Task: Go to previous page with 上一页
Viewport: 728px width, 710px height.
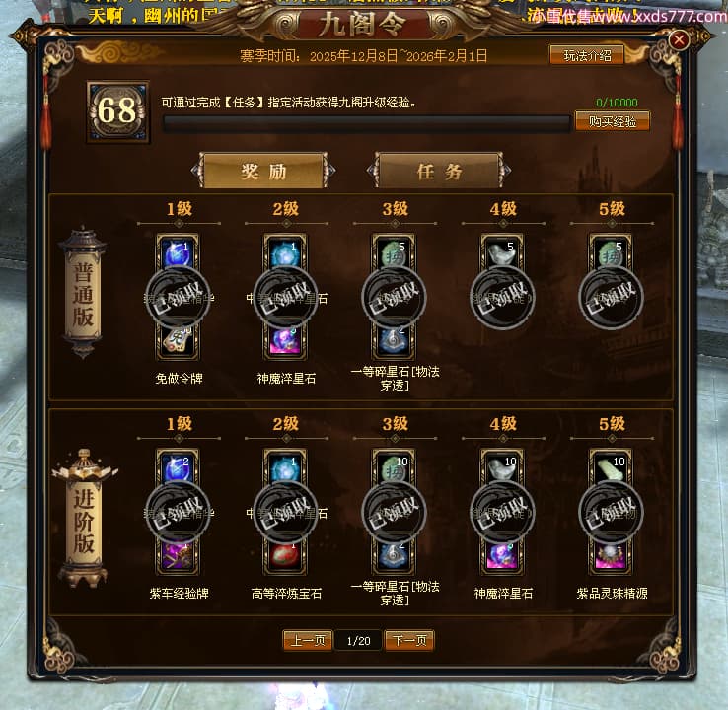Action: [308, 641]
